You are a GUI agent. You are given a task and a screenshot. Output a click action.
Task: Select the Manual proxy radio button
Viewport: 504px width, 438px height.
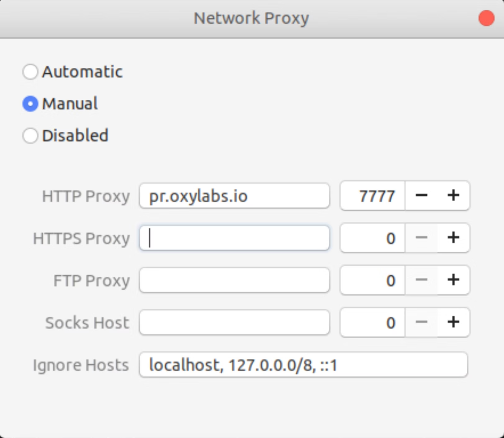pos(30,104)
